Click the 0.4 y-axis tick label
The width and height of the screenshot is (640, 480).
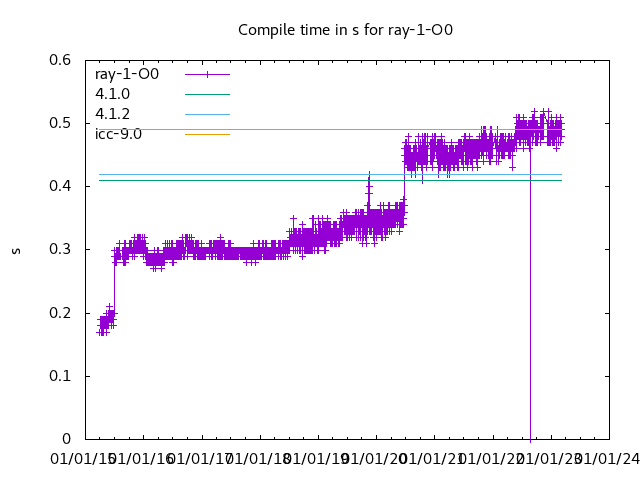[x=61, y=186]
